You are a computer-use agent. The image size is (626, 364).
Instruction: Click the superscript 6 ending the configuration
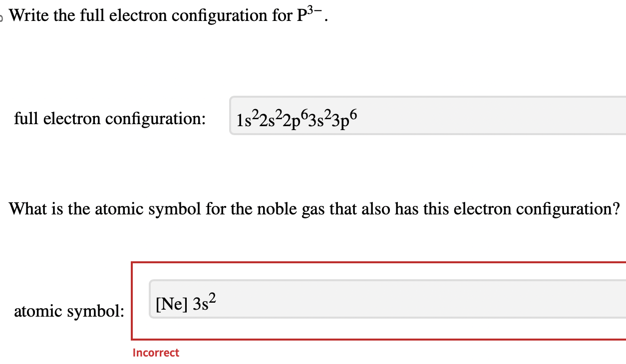(x=353, y=113)
